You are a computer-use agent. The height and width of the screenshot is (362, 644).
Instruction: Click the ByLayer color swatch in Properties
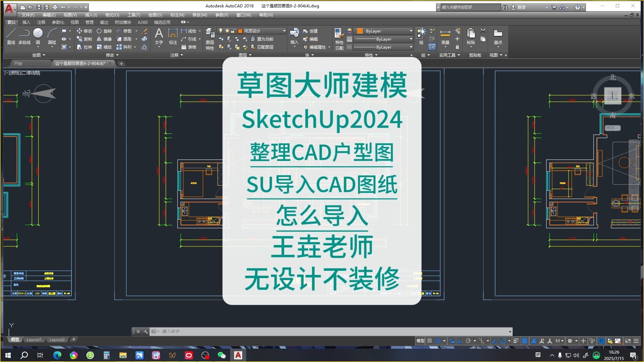pos(360,31)
